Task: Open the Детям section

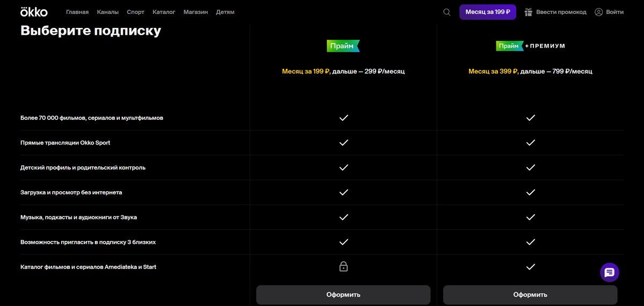Action: coord(225,12)
